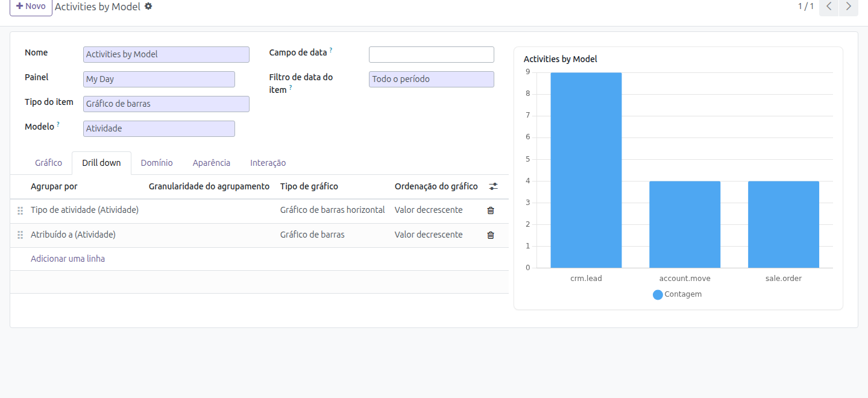Click the sale.order bar in the chart

[x=784, y=224]
